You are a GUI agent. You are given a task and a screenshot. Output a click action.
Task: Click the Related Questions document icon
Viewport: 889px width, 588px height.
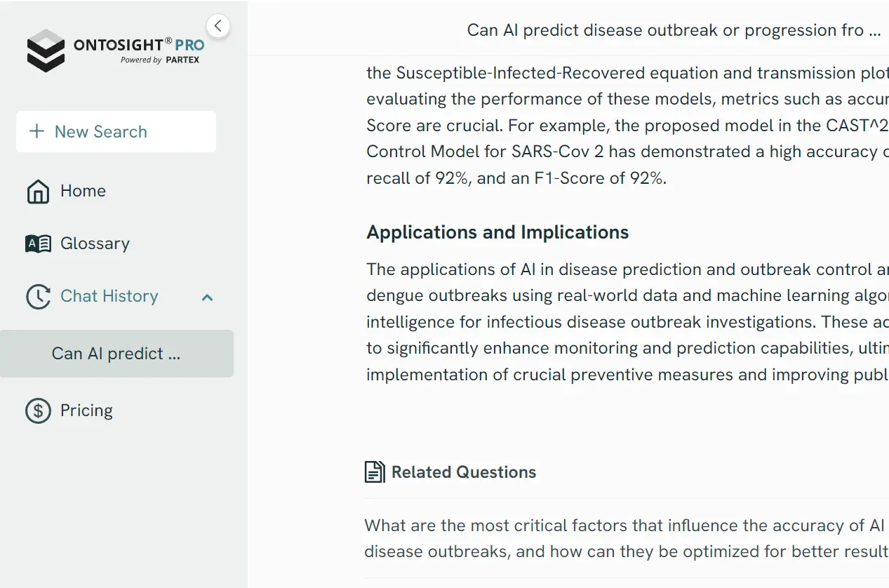375,472
